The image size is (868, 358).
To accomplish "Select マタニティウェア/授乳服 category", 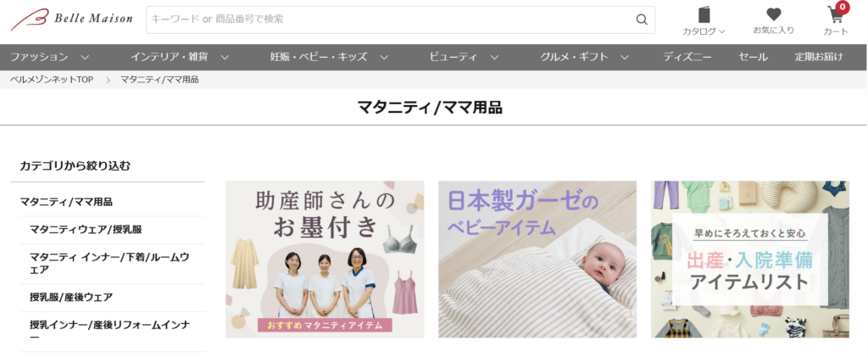I will point(86,229).
